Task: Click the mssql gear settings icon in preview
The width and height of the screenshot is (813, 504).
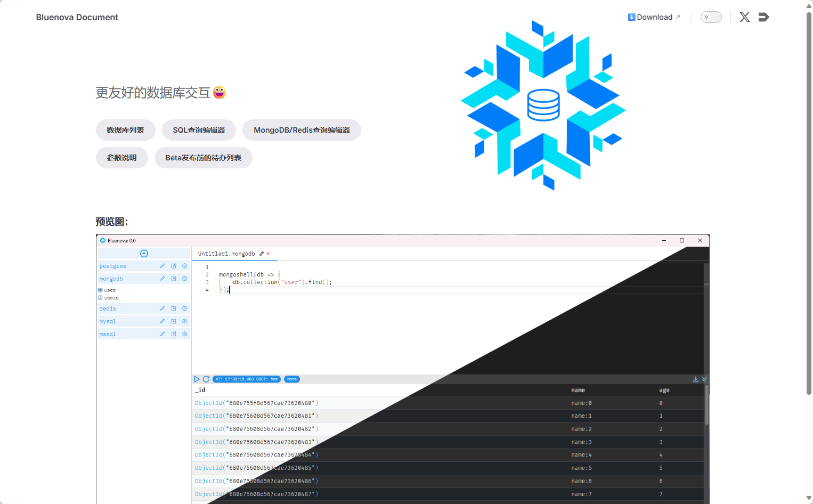Action: (x=184, y=334)
